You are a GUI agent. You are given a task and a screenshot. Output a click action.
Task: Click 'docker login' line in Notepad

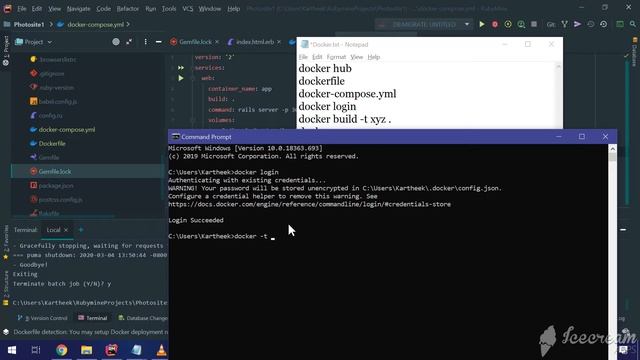327,107
